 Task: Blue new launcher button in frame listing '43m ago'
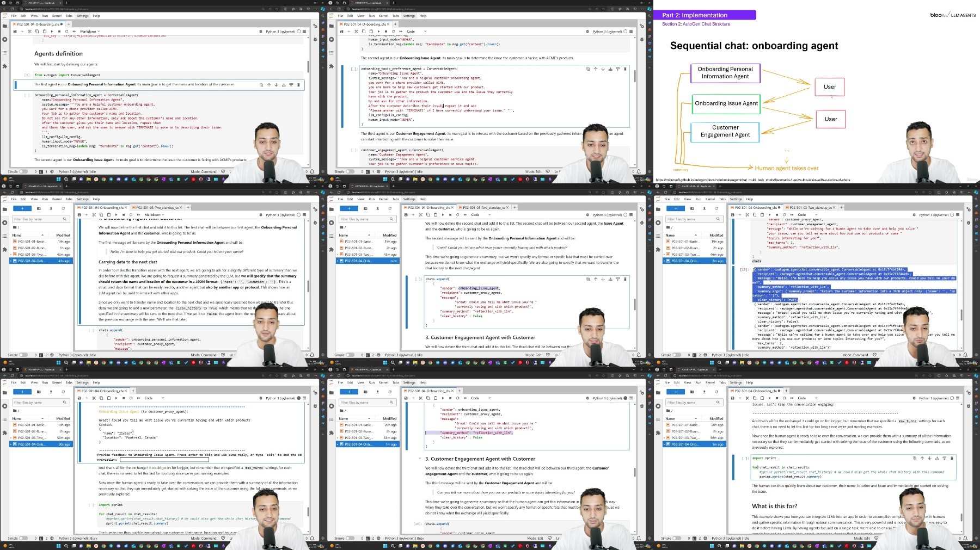349,208
